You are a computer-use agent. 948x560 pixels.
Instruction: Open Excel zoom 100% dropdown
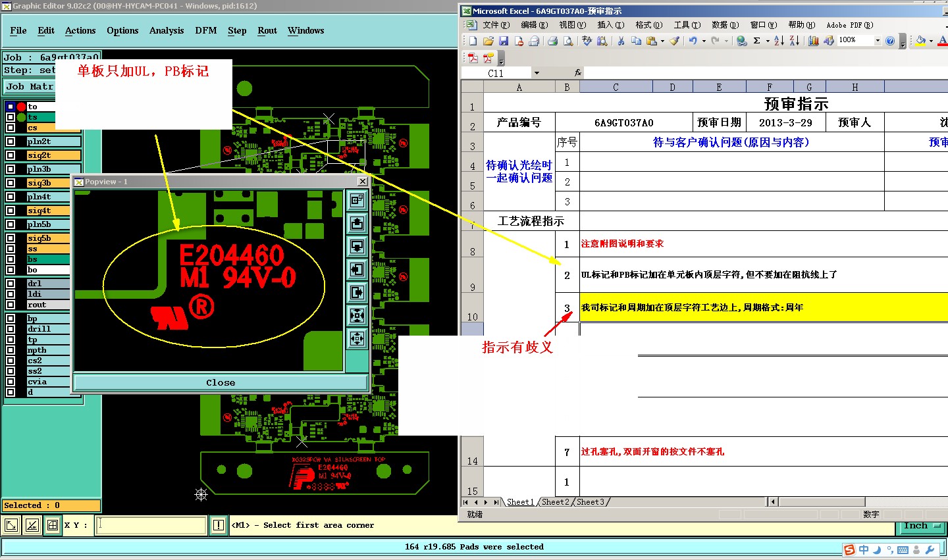pyautogui.click(x=878, y=41)
